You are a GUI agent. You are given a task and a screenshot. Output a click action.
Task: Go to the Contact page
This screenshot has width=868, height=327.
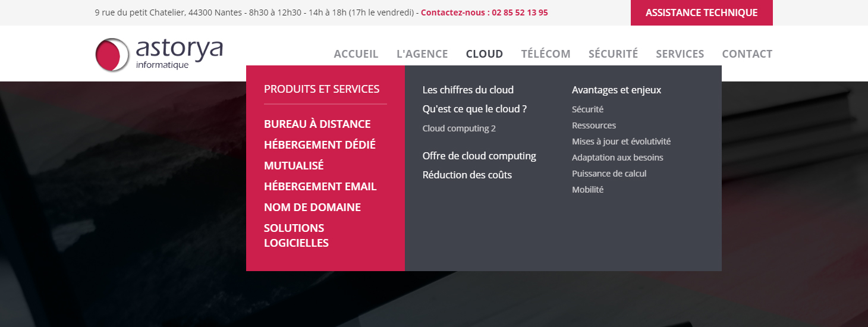747,54
